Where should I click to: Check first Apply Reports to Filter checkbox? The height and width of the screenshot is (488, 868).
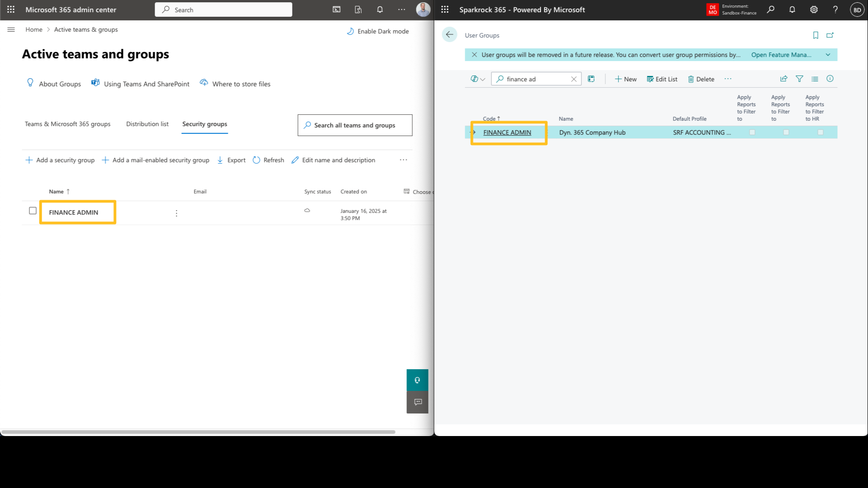(752, 132)
